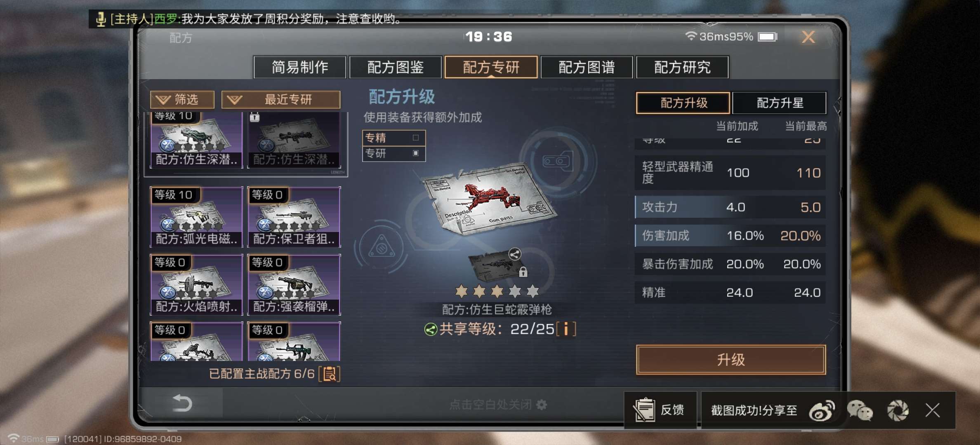Open the 反馈 feedback button
980x445 pixels.
tap(660, 410)
